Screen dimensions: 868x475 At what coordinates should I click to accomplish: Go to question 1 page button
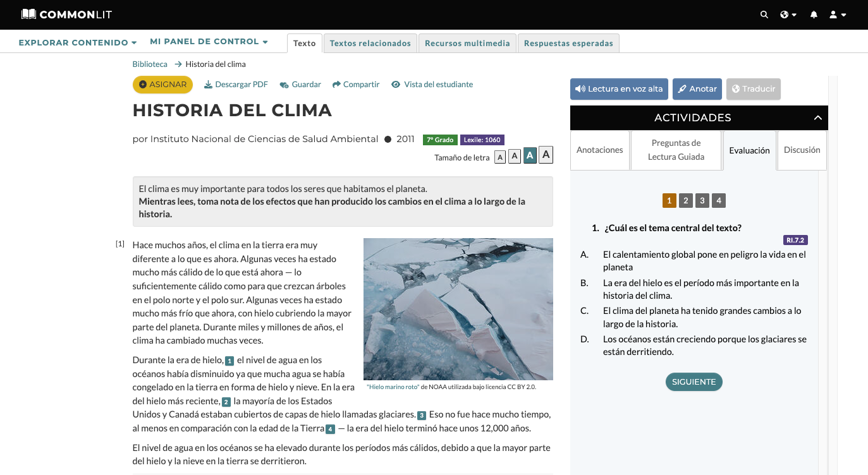pos(669,201)
